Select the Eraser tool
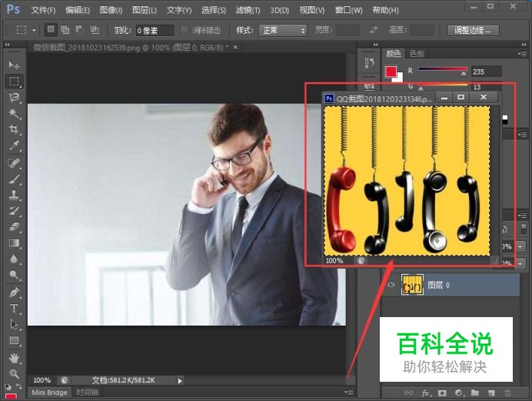Screen dimensions: 532x401 click(x=14, y=227)
